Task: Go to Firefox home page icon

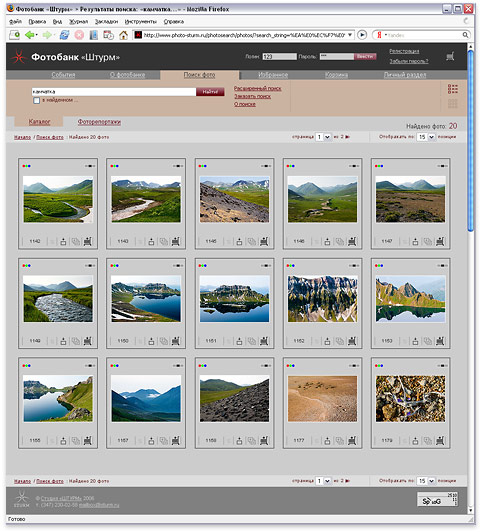Action: [123, 35]
